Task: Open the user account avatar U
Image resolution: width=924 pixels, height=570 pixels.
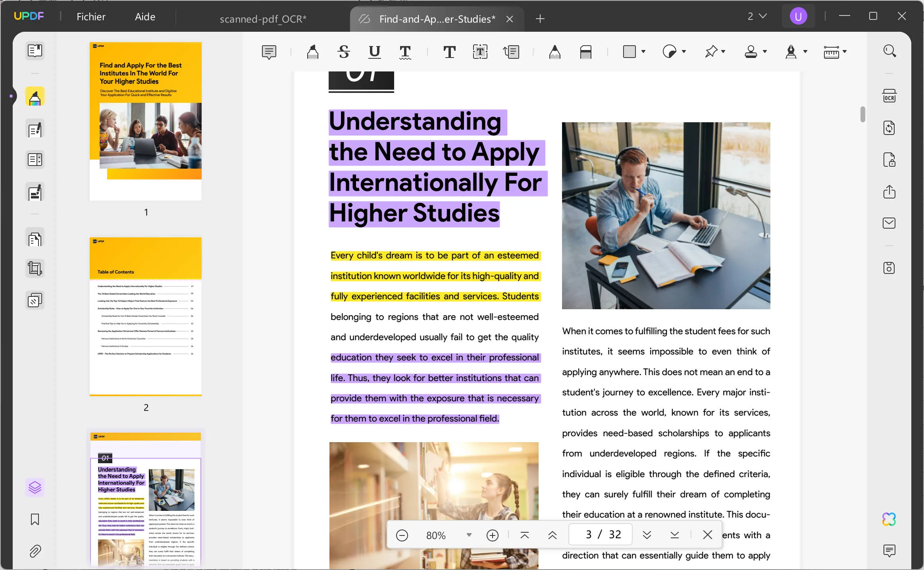Action: click(798, 17)
